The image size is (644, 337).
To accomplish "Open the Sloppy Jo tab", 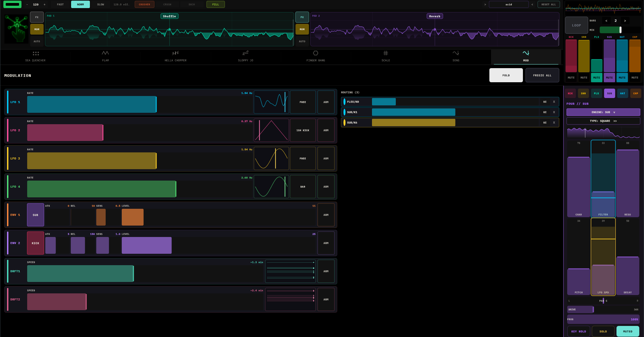I will point(246,57).
